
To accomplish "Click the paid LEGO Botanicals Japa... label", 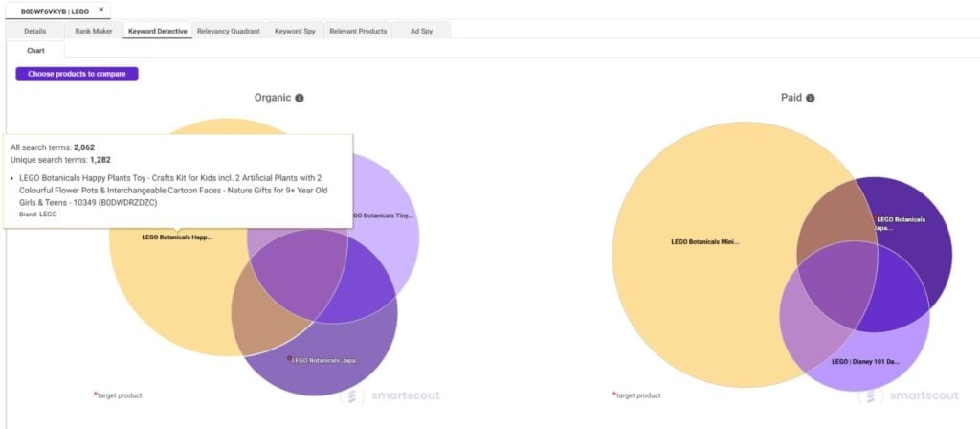I will 901,224.
